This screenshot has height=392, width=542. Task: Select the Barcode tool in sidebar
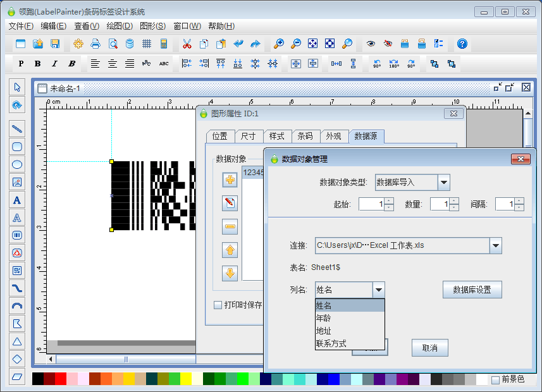tap(17, 235)
